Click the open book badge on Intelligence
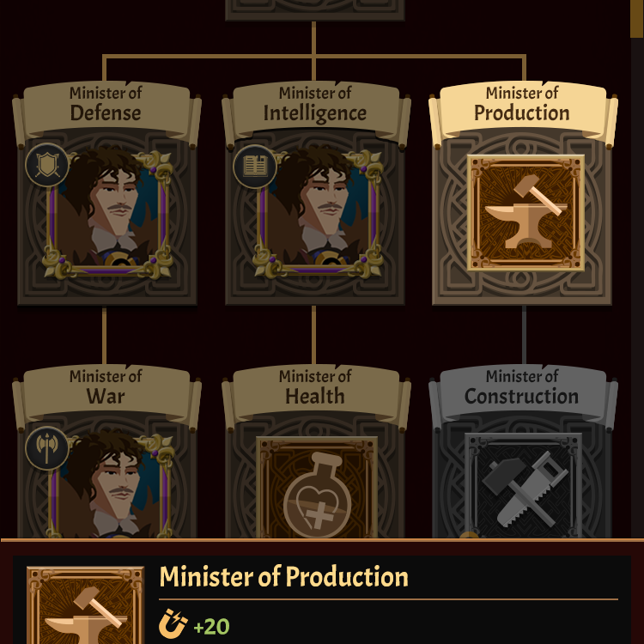 pos(255,167)
